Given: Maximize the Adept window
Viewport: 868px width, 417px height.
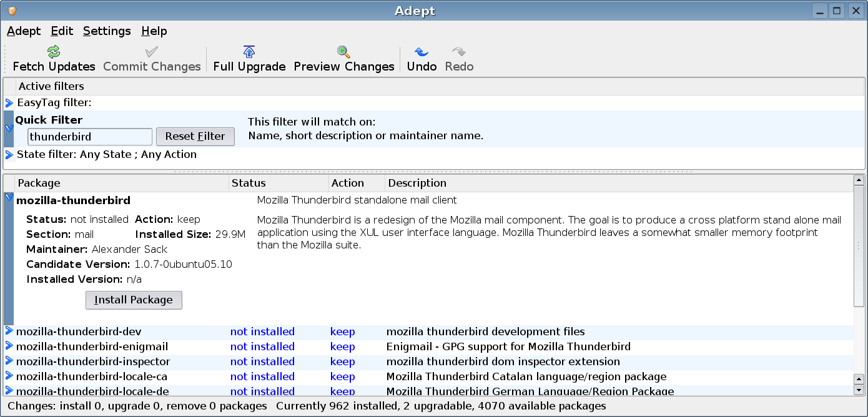Looking at the screenshot, I should [x=837, y=11].
